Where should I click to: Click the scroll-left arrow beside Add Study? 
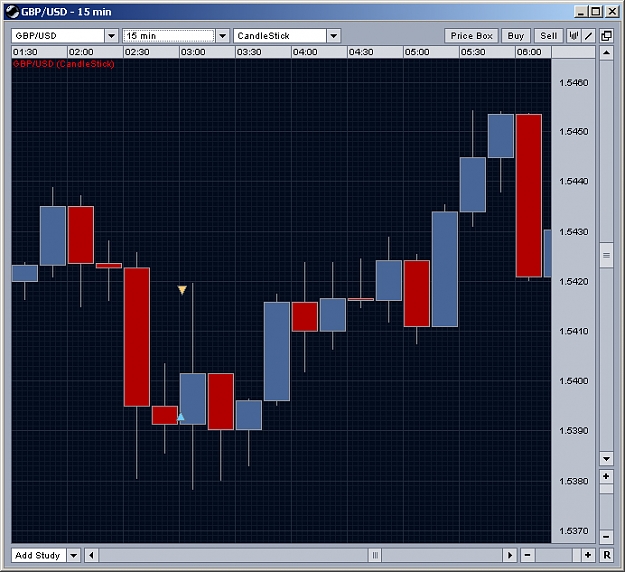(x=91, y=555)
